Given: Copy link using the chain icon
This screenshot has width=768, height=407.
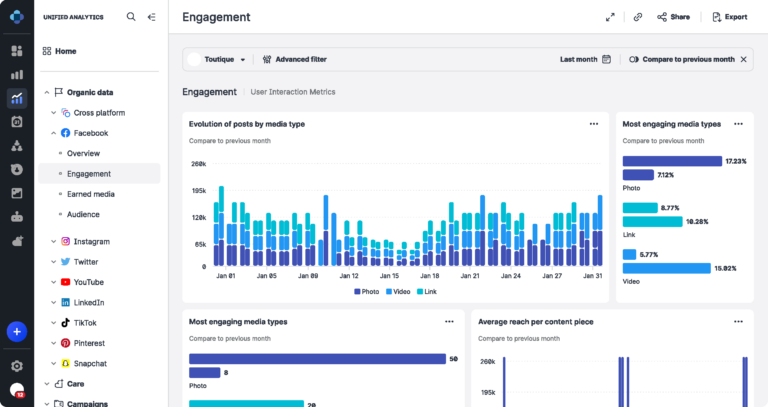Looking at the screenshot, I should click(x=638, y=17).
